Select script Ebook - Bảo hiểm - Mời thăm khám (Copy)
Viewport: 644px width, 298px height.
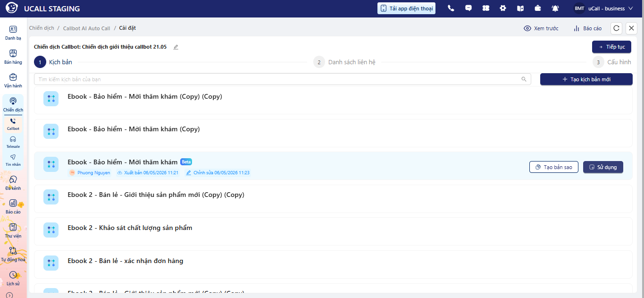coord(333,133)
